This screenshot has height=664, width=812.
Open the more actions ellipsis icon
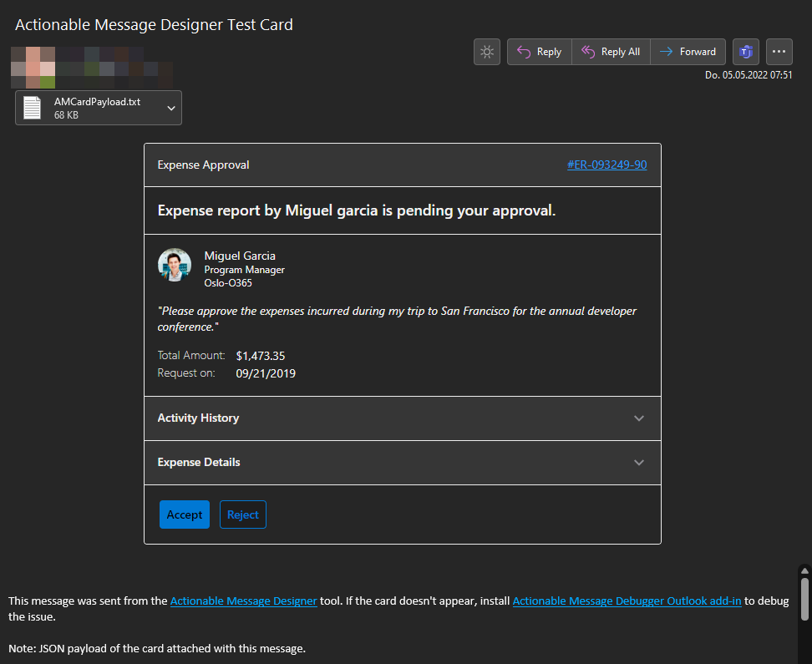779,51
